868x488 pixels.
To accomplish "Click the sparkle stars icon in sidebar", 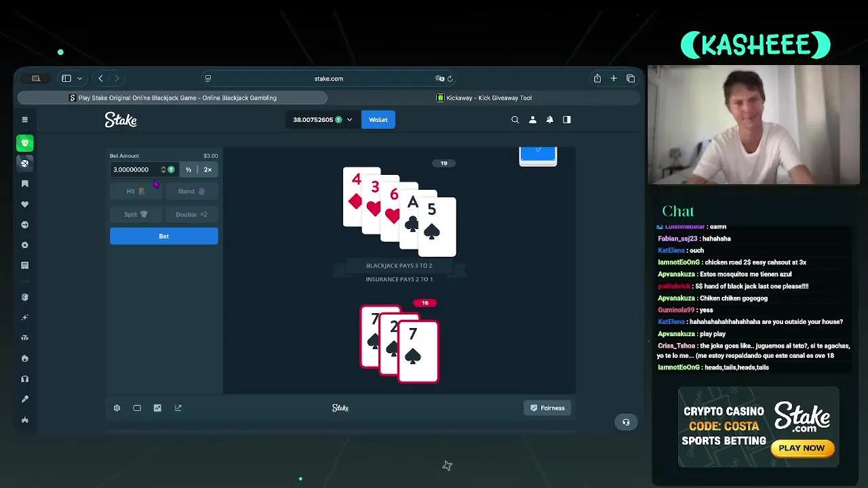I will coord(25,317).
